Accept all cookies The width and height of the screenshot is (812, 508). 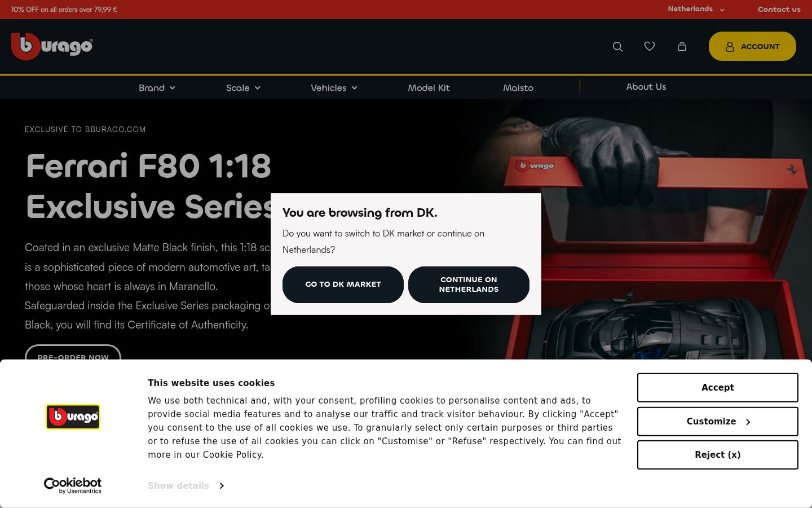(717, 388)
